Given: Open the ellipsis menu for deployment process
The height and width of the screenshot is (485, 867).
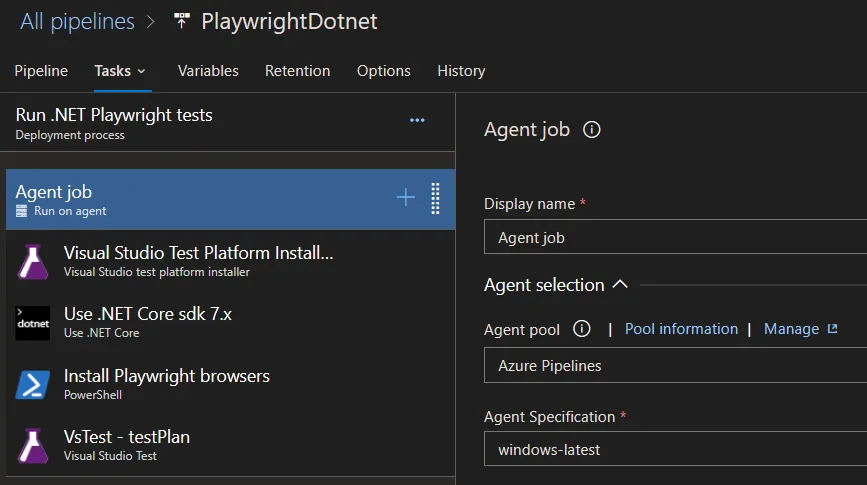Looking at the screenshot, I should point(417,121).
